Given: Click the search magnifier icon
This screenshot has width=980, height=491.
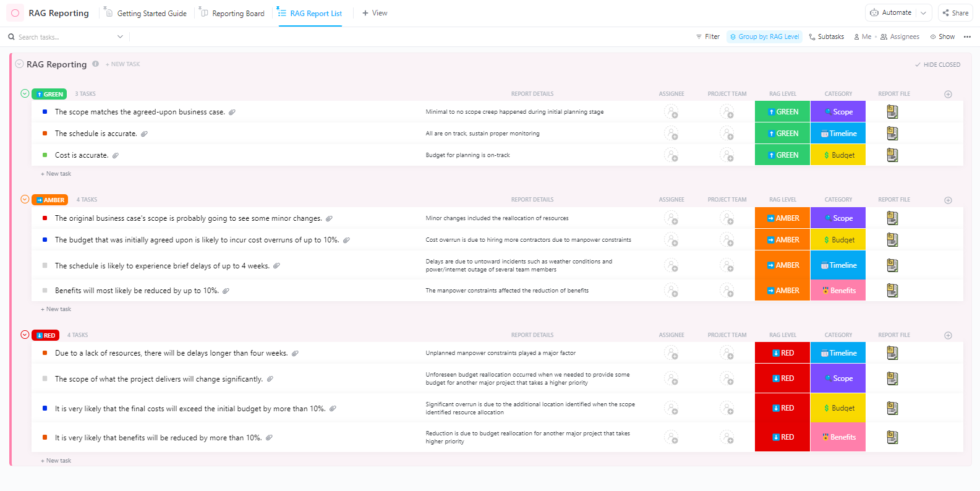Looking at the screenshot, I should coord(11,37).
